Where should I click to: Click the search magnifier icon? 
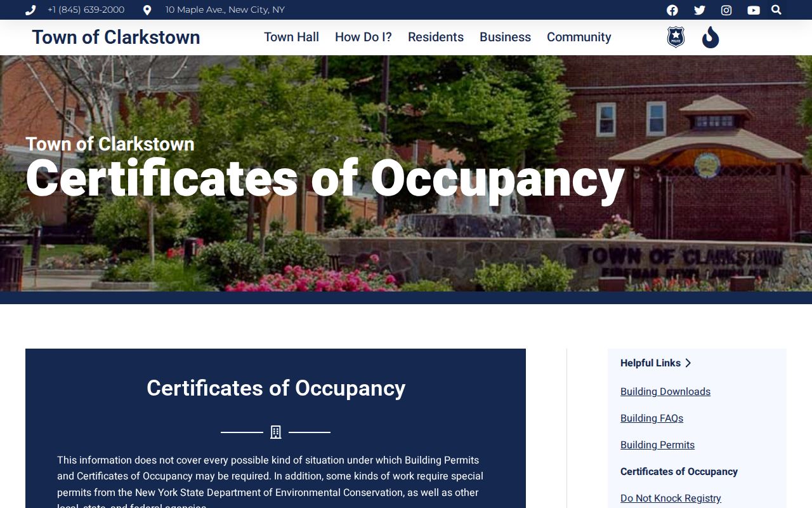click(x=776, y=10)
